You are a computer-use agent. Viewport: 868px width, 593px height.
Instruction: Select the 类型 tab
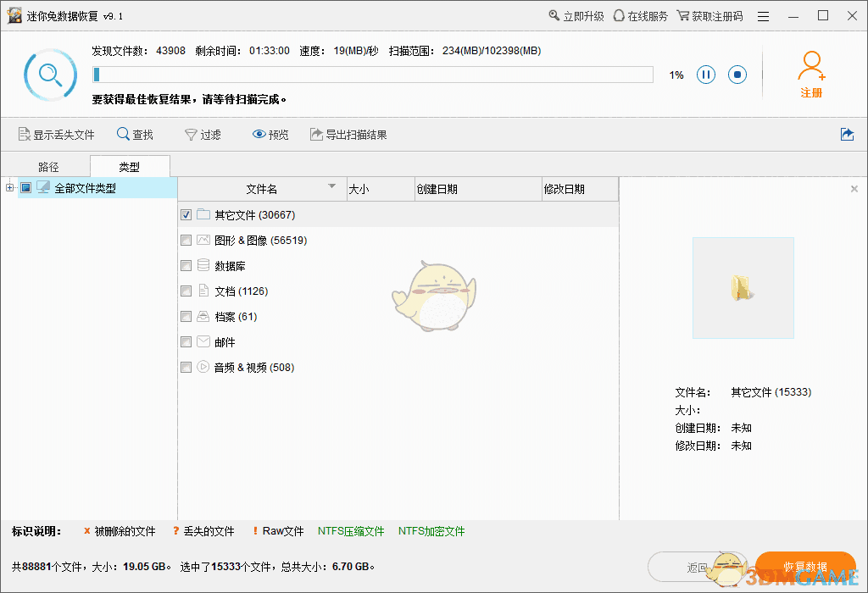click(129, 166)
